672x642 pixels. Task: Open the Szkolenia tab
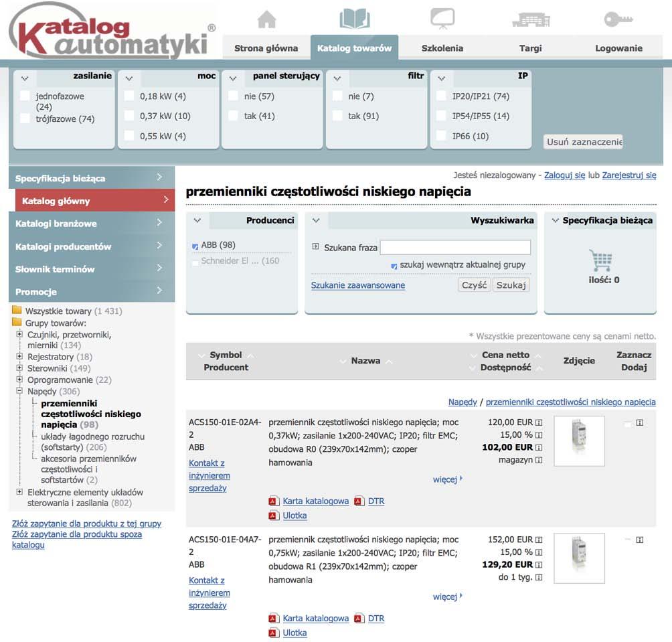pos(442,48)
